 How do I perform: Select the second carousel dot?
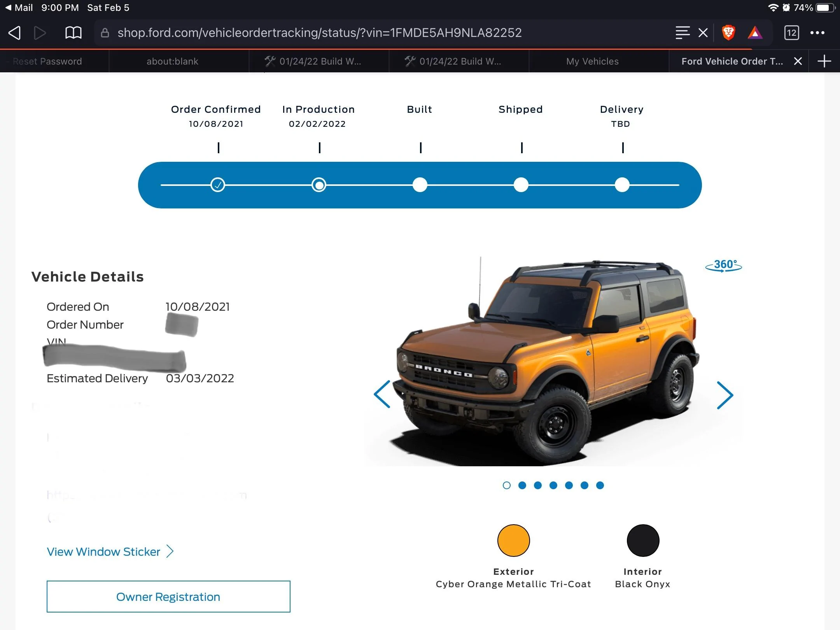point(522,485)
